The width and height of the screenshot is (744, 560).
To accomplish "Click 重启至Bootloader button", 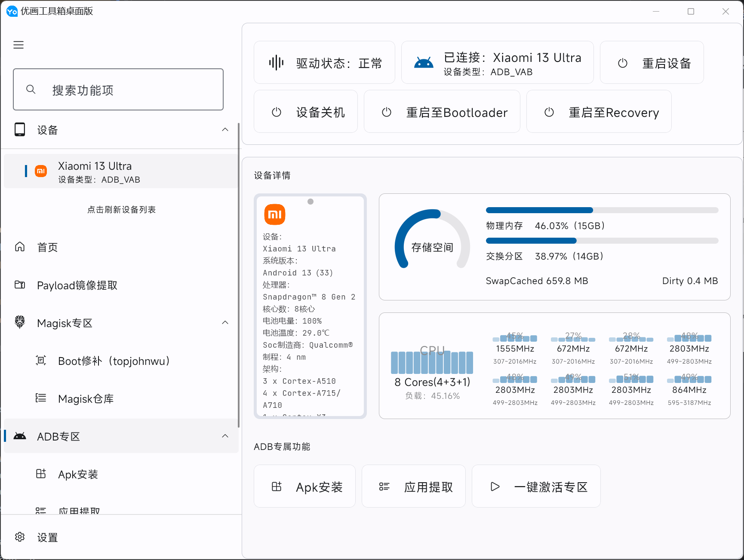I will click(x=442, y=112).
